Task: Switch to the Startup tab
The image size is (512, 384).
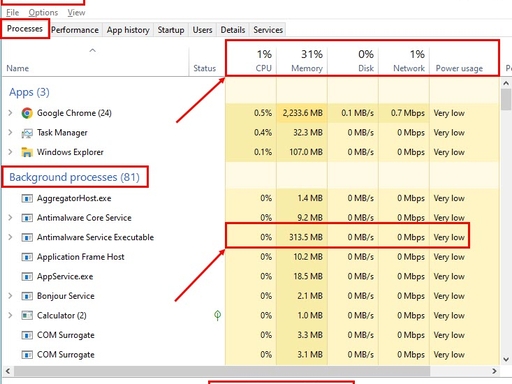Action: coord(171,30)
